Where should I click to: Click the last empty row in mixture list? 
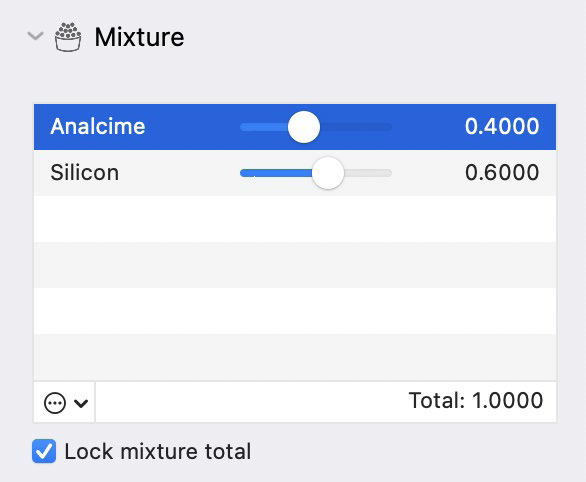[295, 357]
